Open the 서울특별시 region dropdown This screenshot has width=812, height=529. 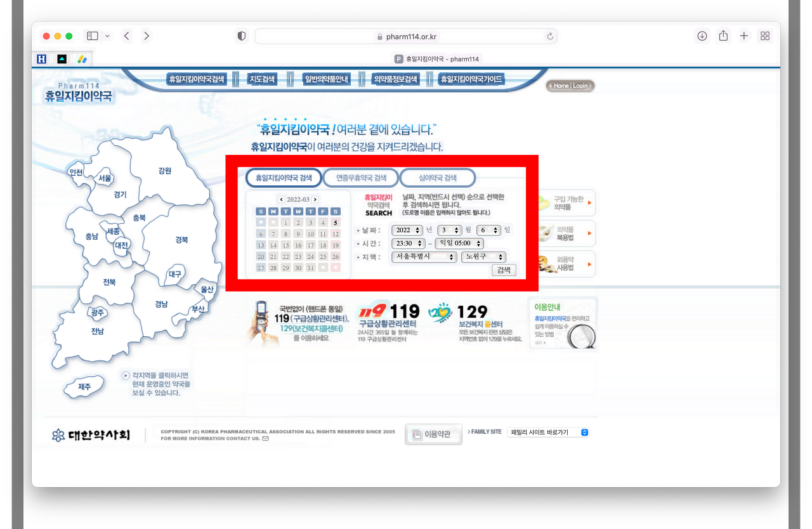point(424,257)
